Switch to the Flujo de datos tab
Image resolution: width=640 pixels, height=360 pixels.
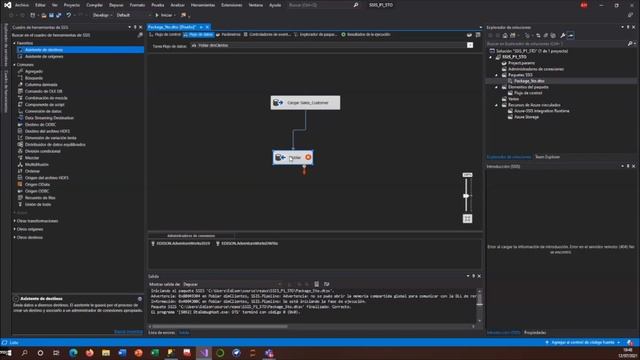198,35
